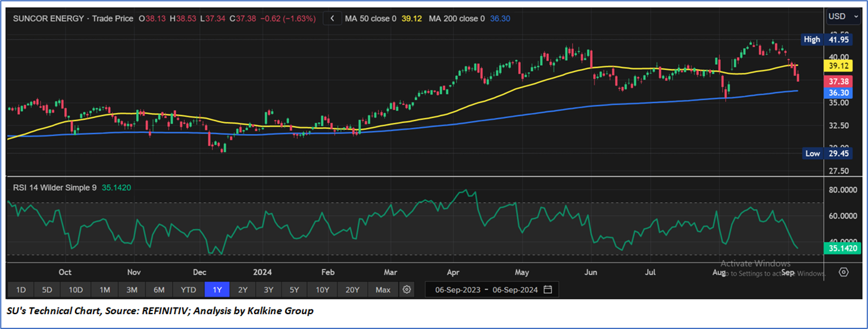Select the 3M time range
The width and height of the screenshot is (868, 329).
[132, 290]
